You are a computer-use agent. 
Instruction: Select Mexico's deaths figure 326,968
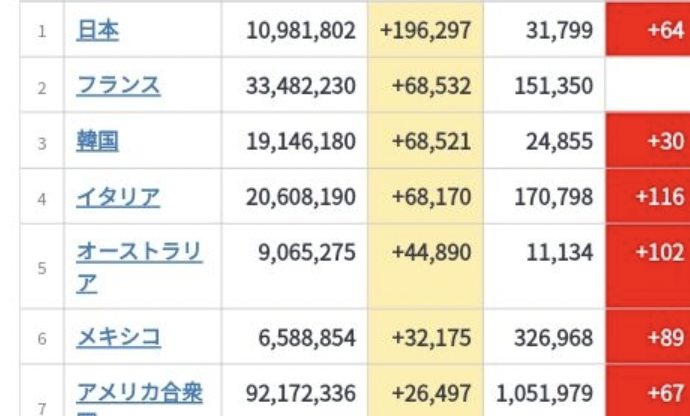tap(554, 338)
